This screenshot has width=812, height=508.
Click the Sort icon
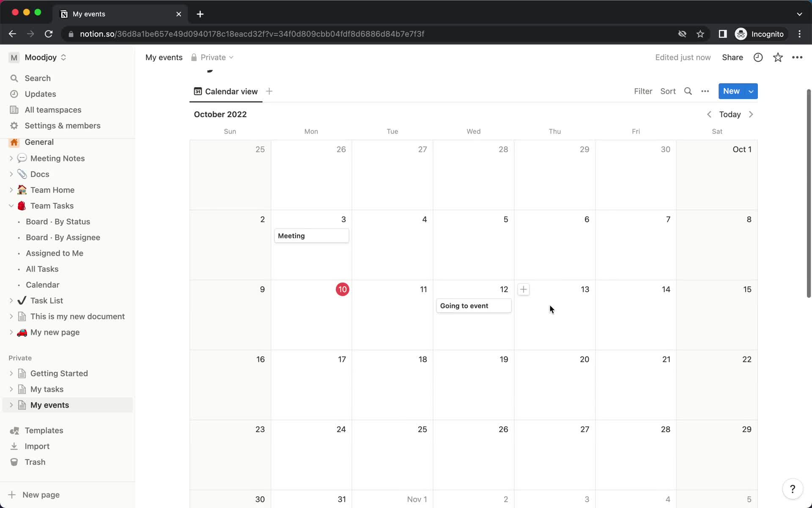[x=668, y=91]
